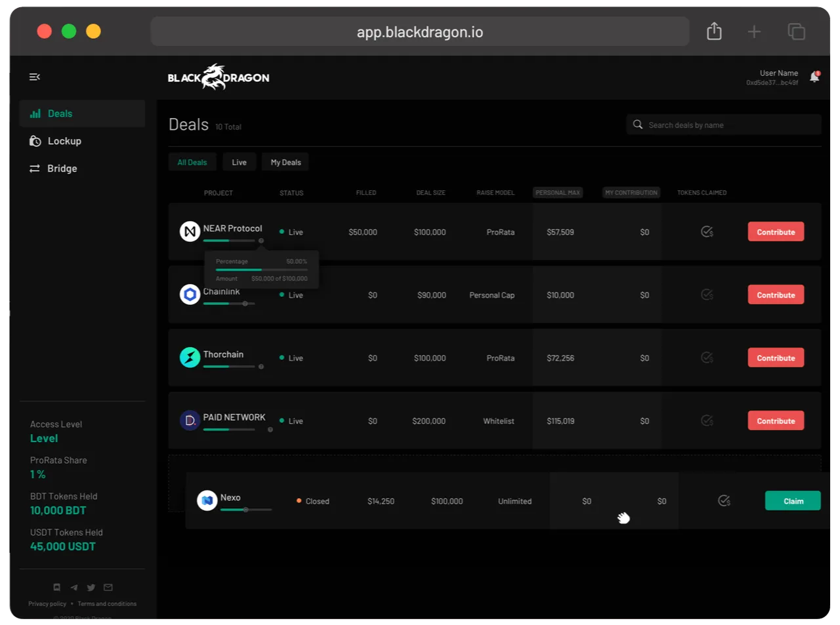Click the NEAR Protocol logo icon
840x625 pixels.
click(190, 232)
